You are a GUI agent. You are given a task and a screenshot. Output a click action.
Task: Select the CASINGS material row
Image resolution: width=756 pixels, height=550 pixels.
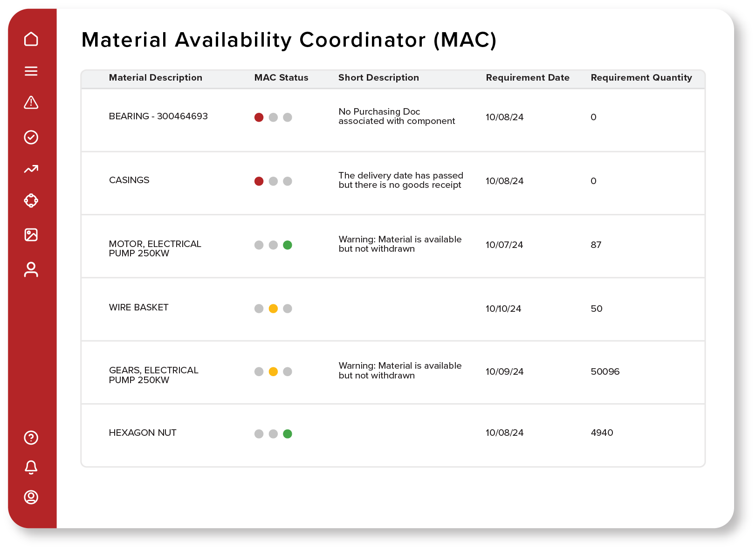coord(129,180)
